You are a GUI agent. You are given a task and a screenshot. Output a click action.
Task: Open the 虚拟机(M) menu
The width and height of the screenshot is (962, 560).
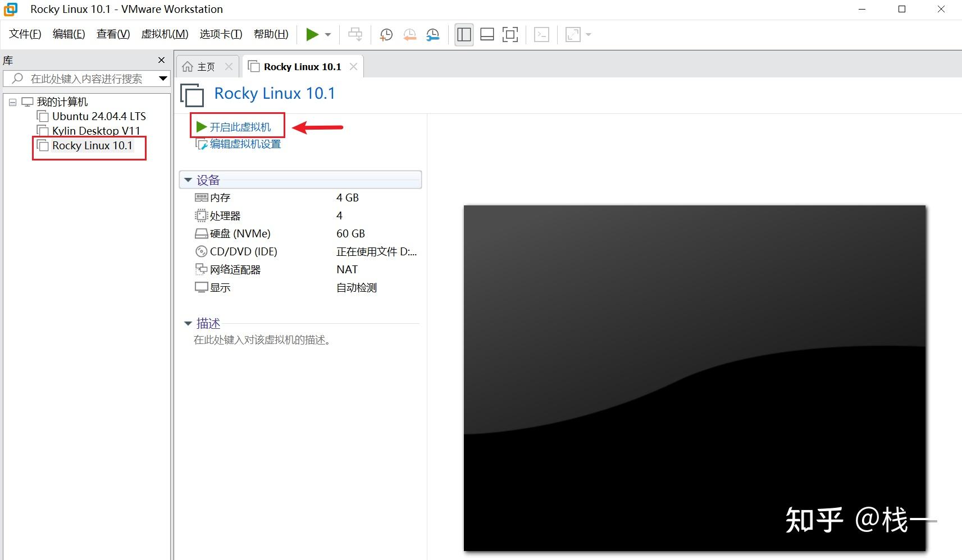pos(165,34)
